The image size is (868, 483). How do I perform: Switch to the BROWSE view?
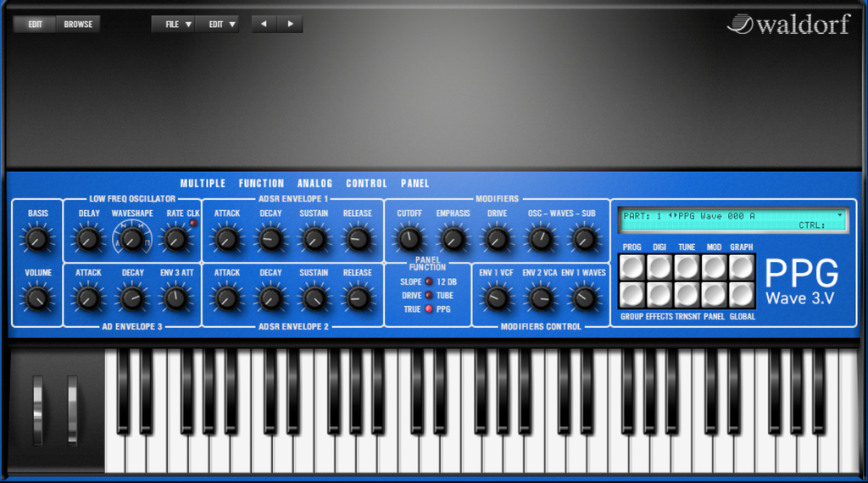pyautogui.click(x=78, y=25)
